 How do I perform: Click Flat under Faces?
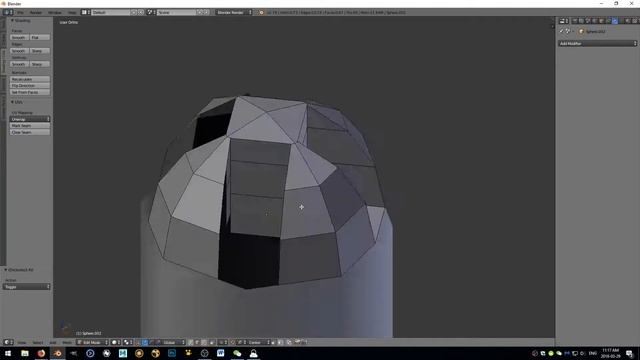pyautogui.click(x=40, y=38)
